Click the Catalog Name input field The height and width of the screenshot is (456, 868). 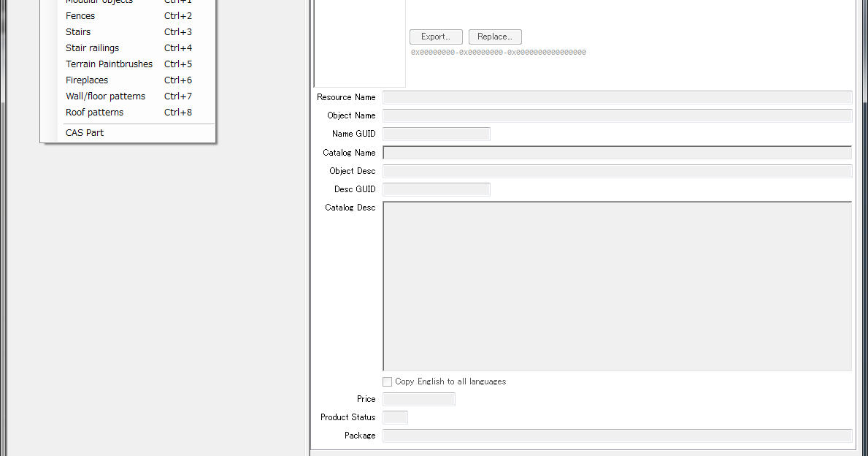[x=617, y=152]
